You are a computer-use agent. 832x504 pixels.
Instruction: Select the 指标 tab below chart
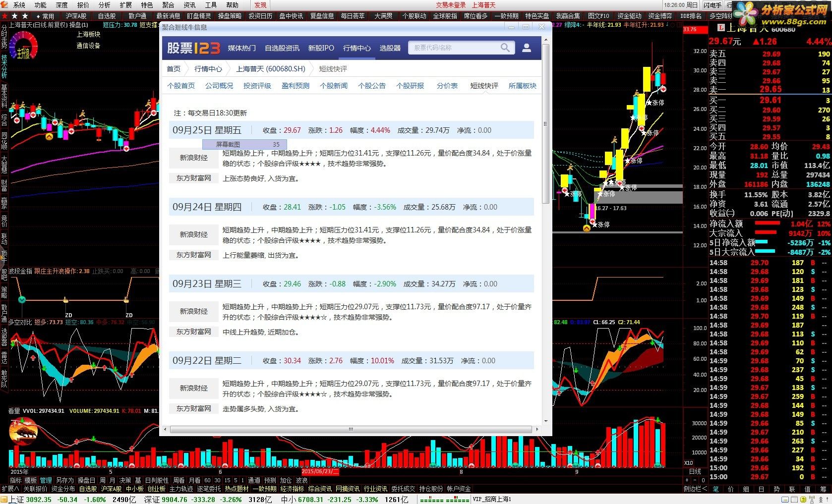(x=16, y=480)
